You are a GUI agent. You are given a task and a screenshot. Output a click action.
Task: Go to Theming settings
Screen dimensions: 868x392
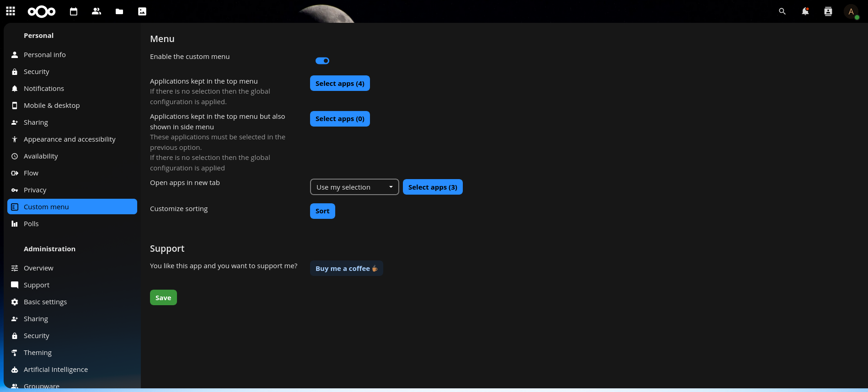72,353
